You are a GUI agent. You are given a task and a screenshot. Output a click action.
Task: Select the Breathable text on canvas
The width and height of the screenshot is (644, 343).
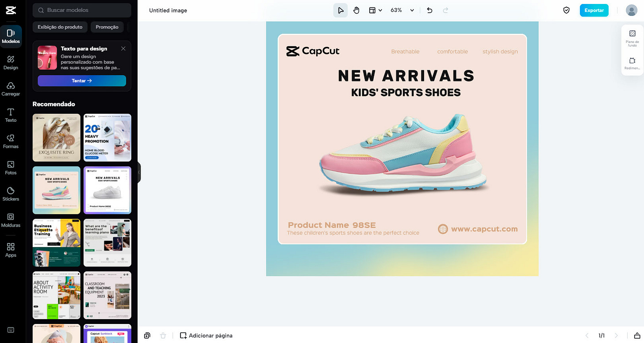[405, 52]
